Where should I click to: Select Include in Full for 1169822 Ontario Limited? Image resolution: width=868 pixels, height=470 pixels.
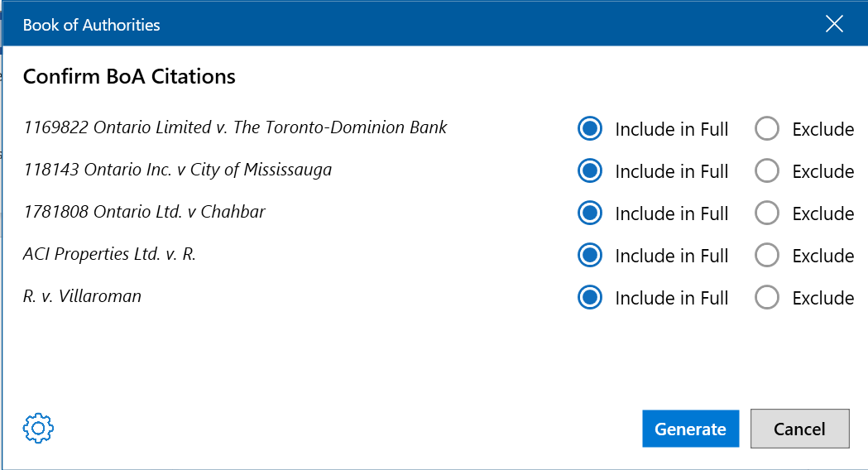click(589, 128)
